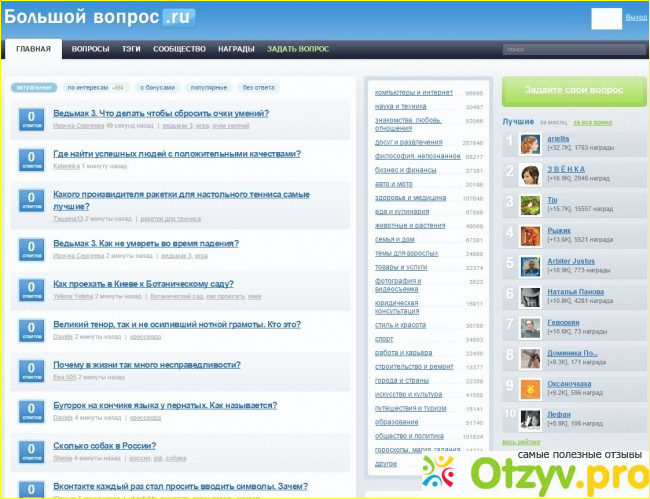Open Arbiter Justus avatar picture
Viewport: 650px width, 499px height.
[x=530, y=266]
